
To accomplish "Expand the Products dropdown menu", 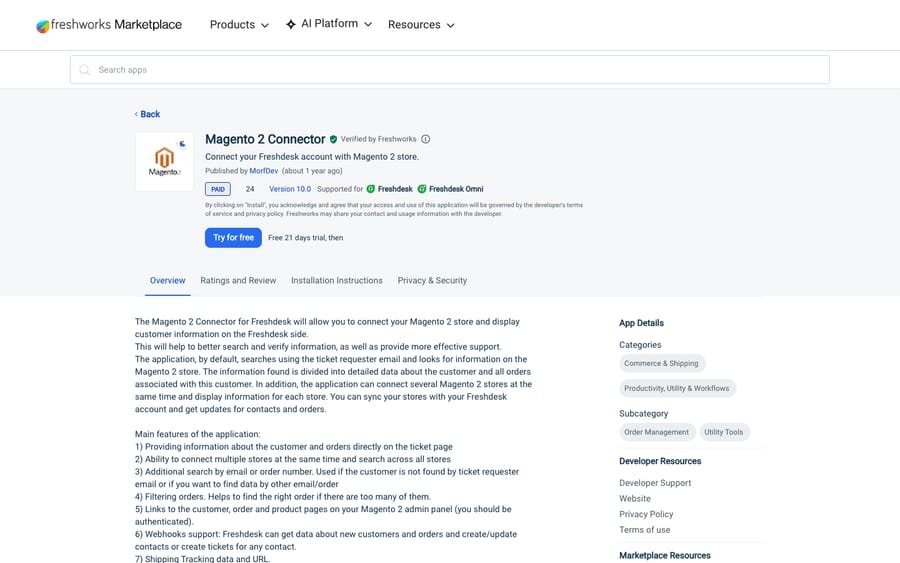I will (x=239, y=25).
